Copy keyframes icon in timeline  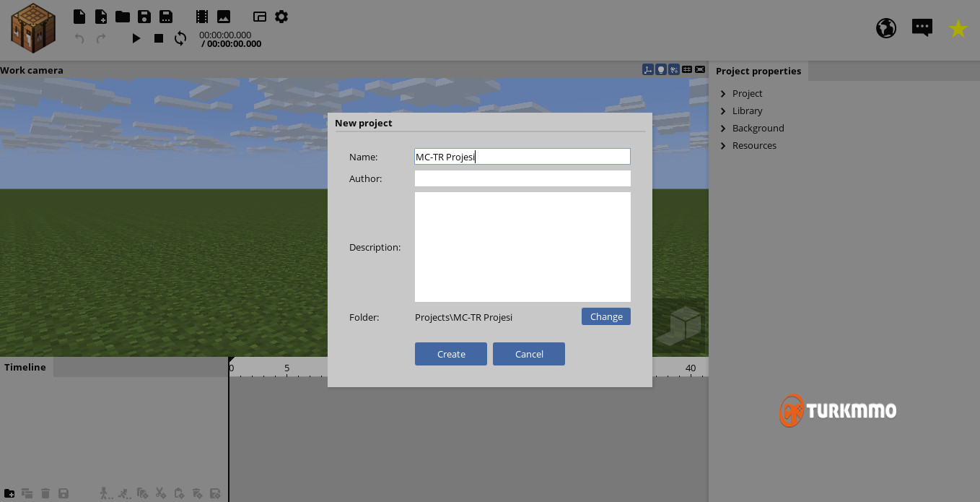(x=142, y=493)
